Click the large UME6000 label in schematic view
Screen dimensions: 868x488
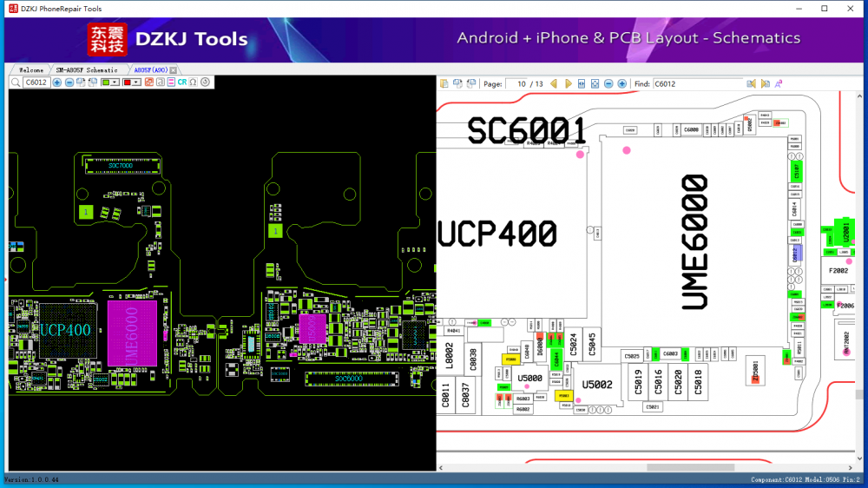pyautogui.click(x=695, y=242)
